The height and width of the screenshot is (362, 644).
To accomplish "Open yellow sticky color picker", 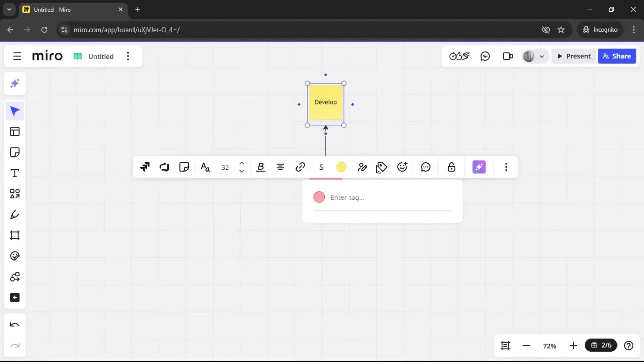I will click(341, 167).
